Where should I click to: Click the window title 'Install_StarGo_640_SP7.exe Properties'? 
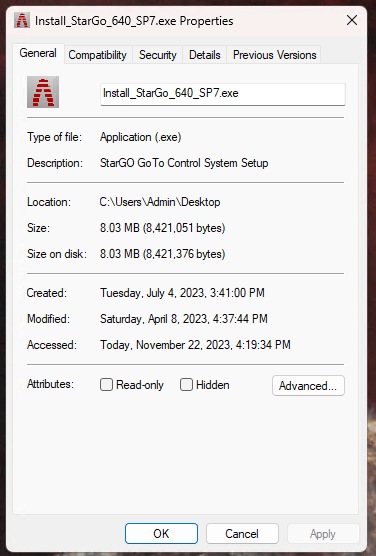coord(134,21)
